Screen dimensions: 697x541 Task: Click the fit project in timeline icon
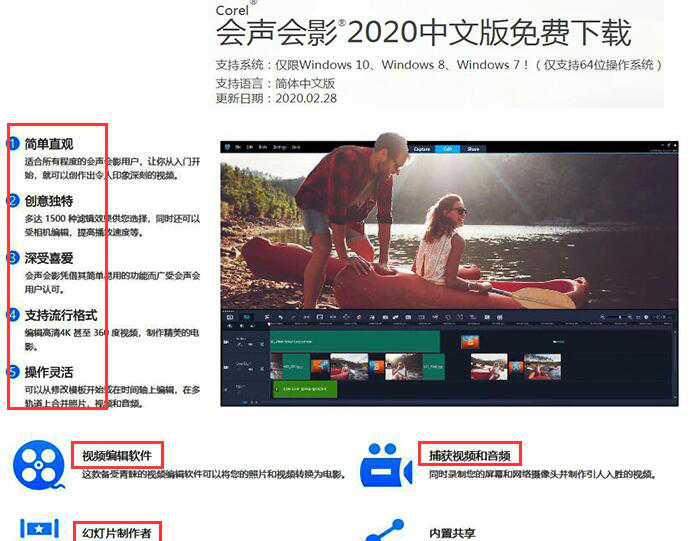[638, 317]
